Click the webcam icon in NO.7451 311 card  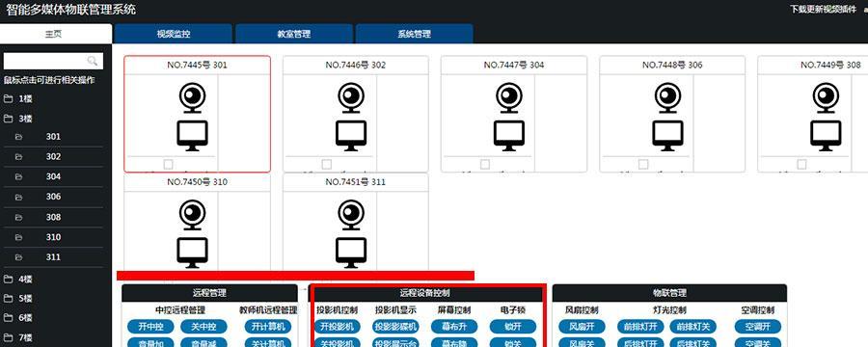pos(351,215)
